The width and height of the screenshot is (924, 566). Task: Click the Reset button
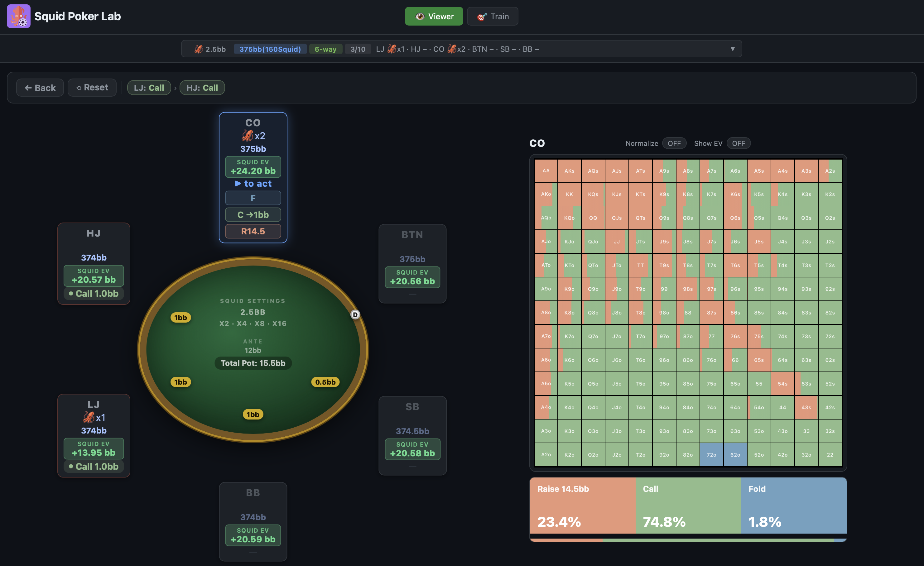[x=92, y=87]
